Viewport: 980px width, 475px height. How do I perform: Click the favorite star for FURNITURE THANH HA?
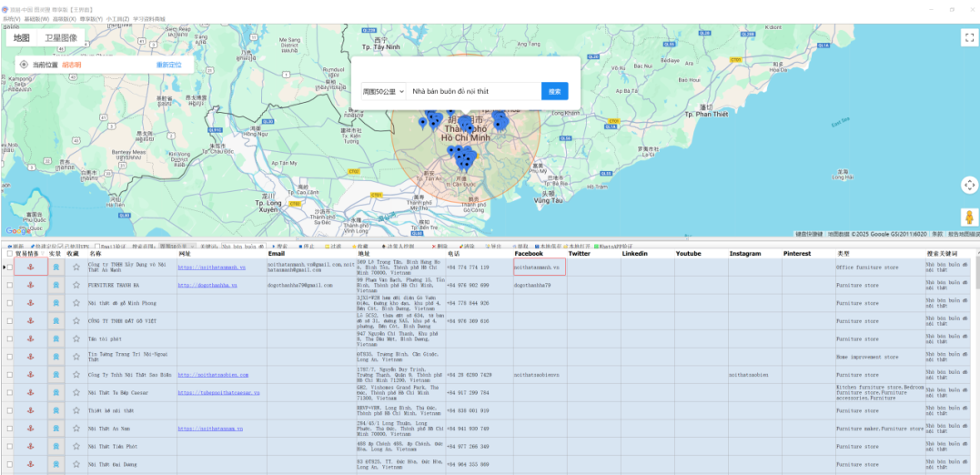pos(76,285)
